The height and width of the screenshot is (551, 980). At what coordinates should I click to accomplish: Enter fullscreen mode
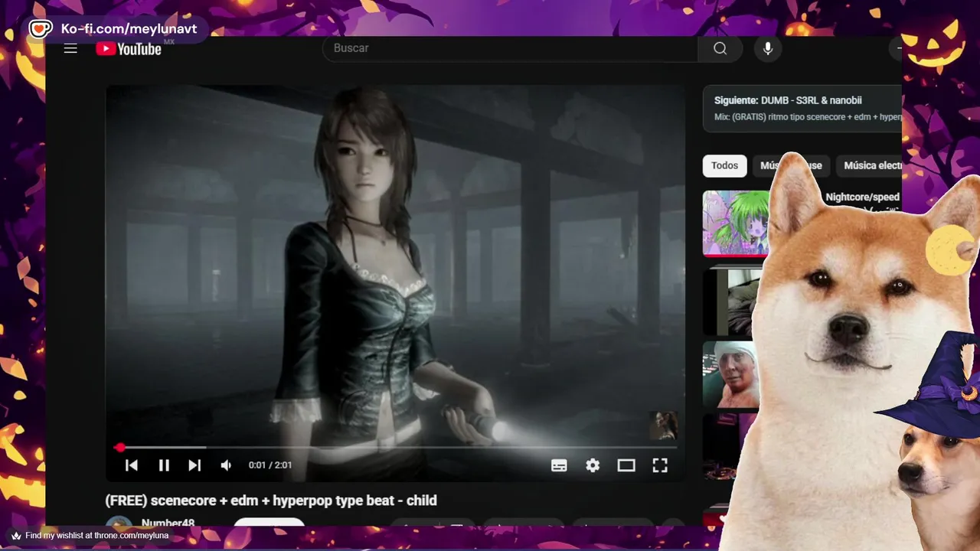[x=660, y=465]
